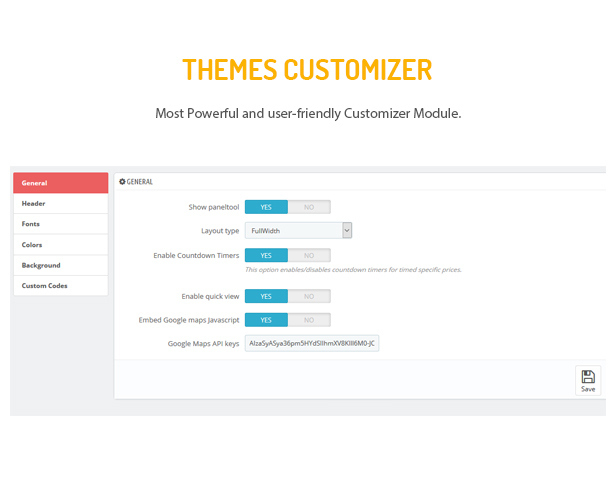The width and height of the screenshot is (616, 478).
Task: Select the FullWidth layout combo box
Action: click(298, 231)
